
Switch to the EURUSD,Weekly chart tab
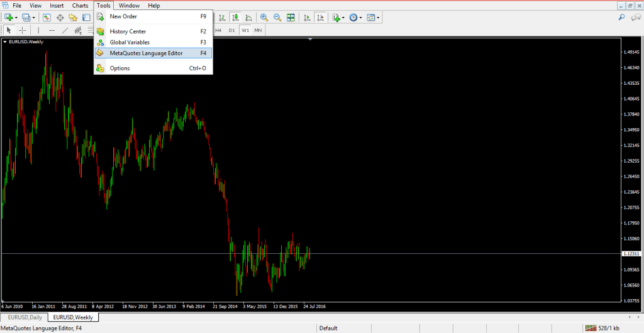click(73, 317)
